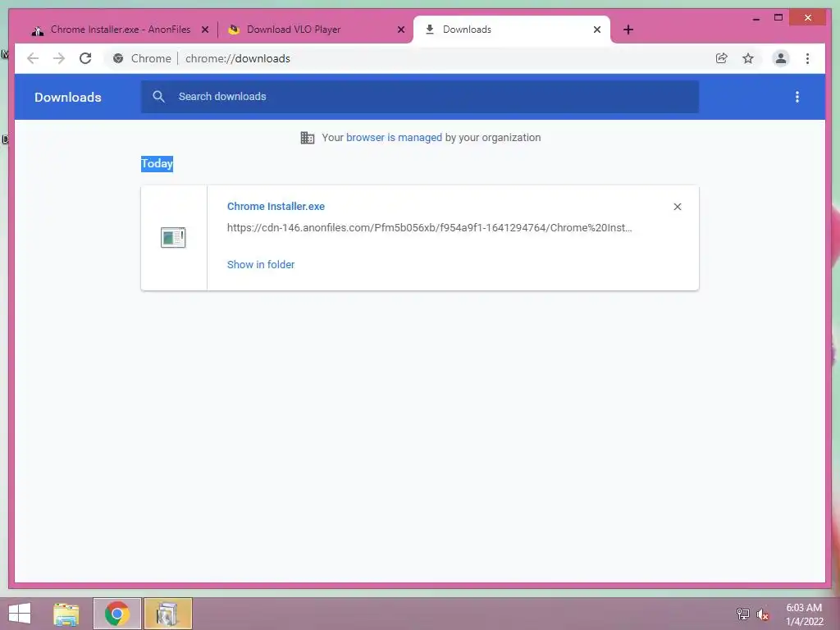The image size is (840, 630).
Task: Remove Chrome Installer.exe from the list
Action: coord(677,207)
